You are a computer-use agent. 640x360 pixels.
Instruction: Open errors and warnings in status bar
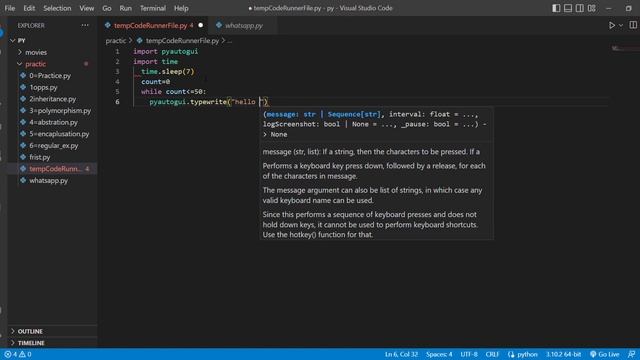pos(18,354)
